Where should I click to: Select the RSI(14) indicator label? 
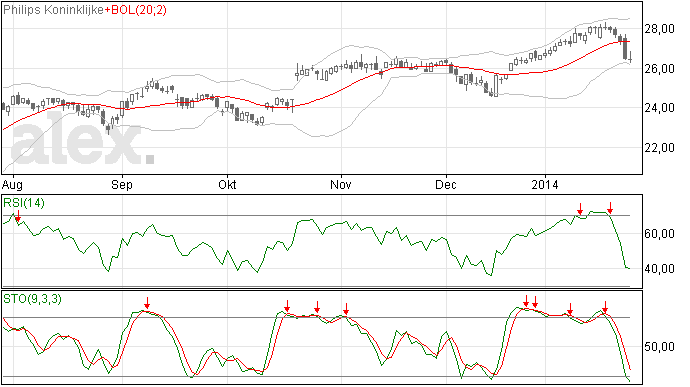coord(24,203)
